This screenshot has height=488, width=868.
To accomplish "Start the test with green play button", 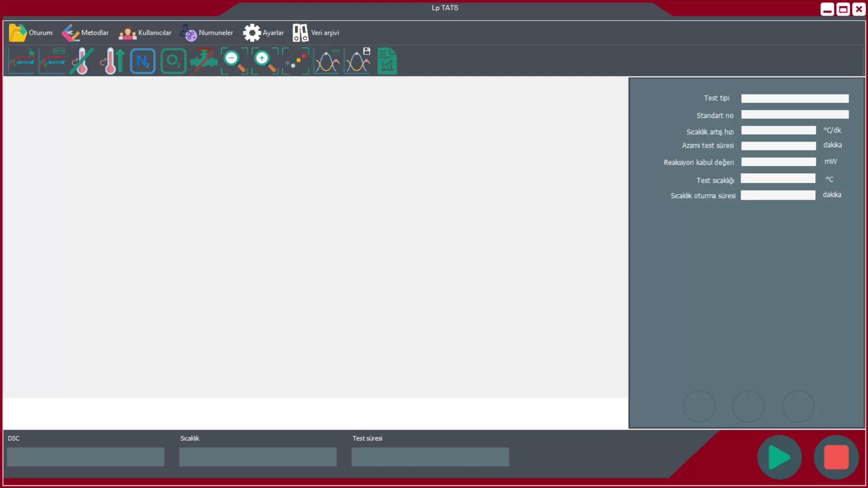I will [779, 457].
